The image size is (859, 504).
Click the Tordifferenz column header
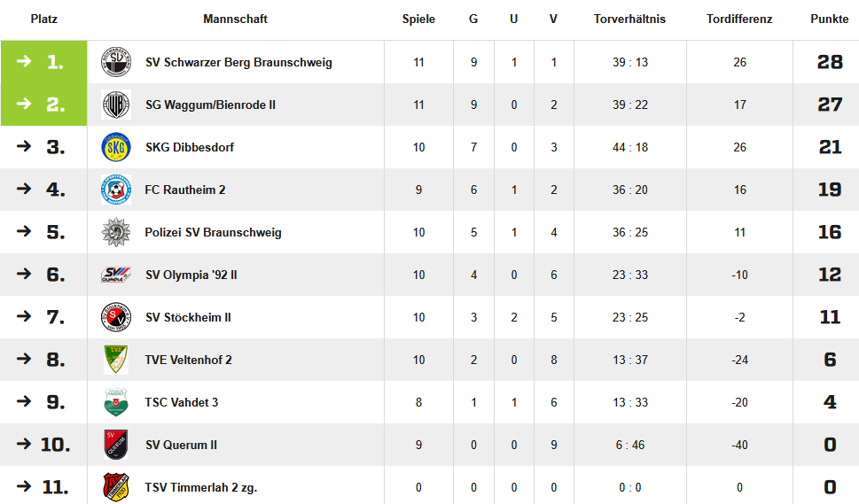pos(739,19)
